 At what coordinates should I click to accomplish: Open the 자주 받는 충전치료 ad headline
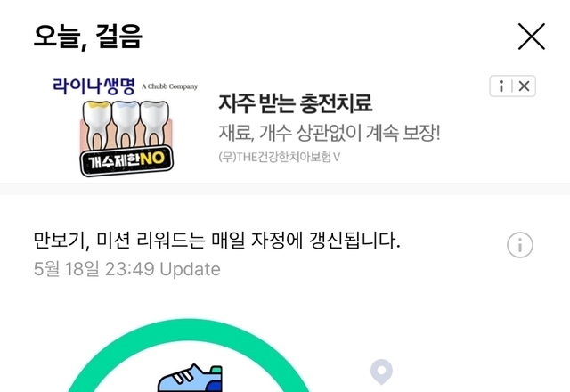[295, 103]
